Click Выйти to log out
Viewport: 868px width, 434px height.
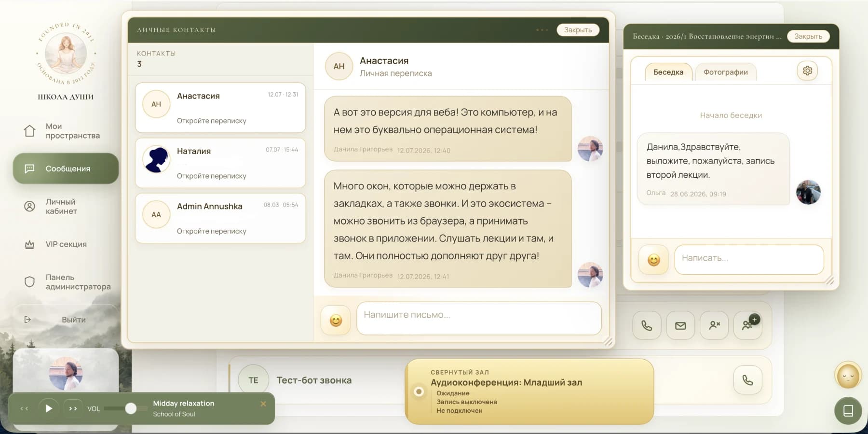coord(66,320)
